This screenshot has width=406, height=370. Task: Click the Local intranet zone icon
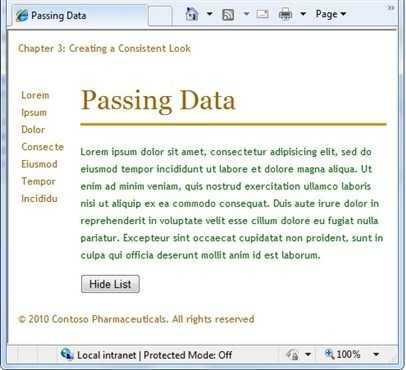click(67, 354)
